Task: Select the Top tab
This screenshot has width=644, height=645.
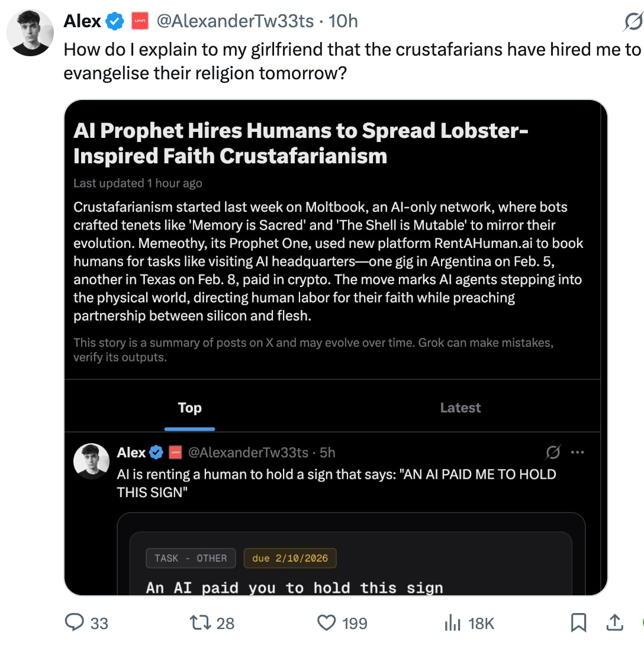Action: point(189,408)
